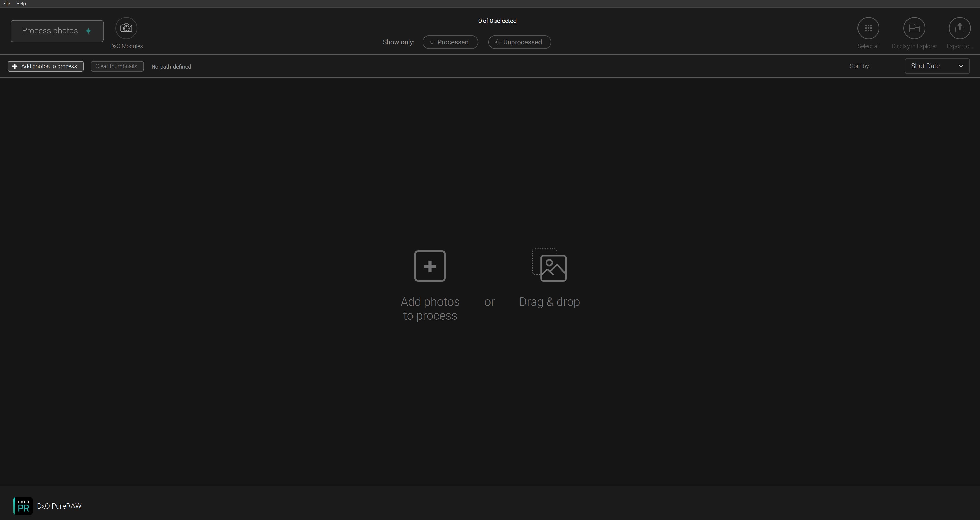Open the File menu
980x520 pixels.
click(6, 3)
